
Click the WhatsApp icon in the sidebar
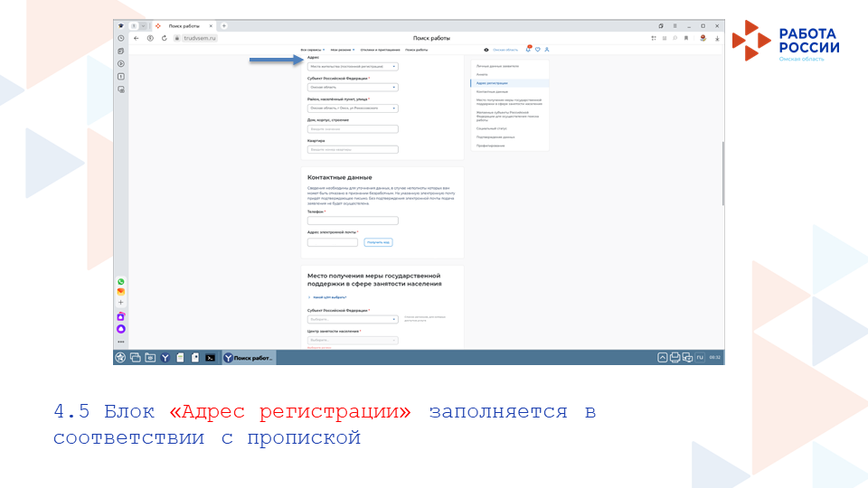pyautogui.click(x=120, y=281)
